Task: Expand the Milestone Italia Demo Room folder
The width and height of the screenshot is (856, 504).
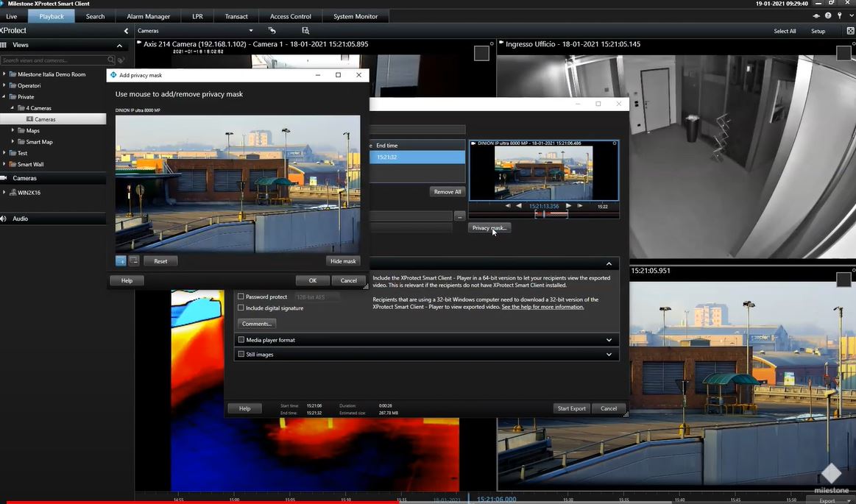Action: 4,74
